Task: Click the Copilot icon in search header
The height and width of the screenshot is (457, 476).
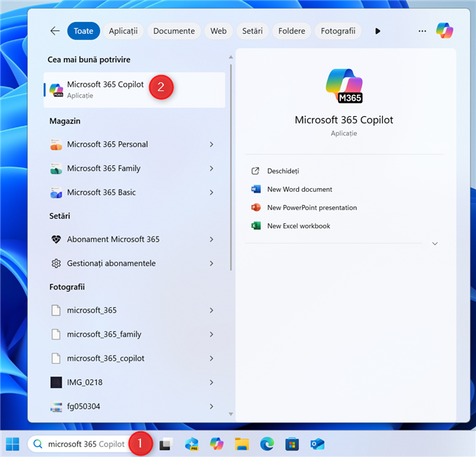Action: 444,30
